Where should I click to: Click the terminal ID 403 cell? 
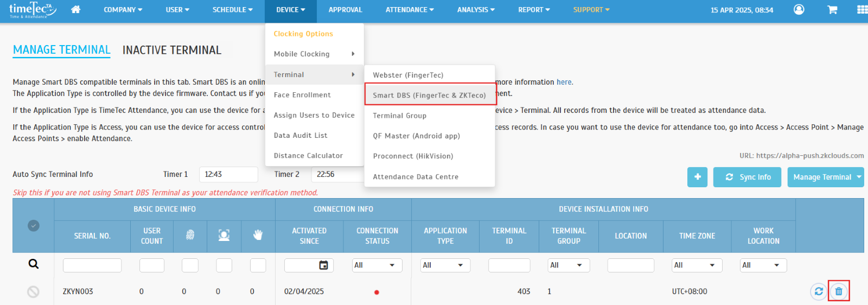(524, 291)
